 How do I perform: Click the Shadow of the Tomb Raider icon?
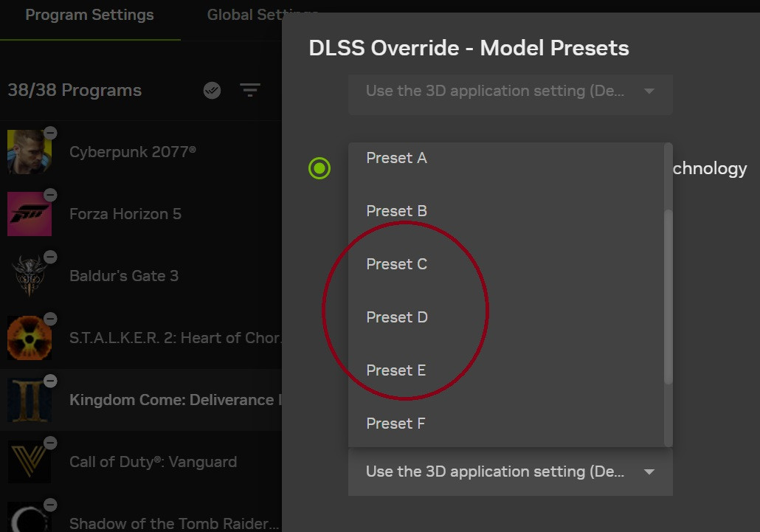click(29, 517)
